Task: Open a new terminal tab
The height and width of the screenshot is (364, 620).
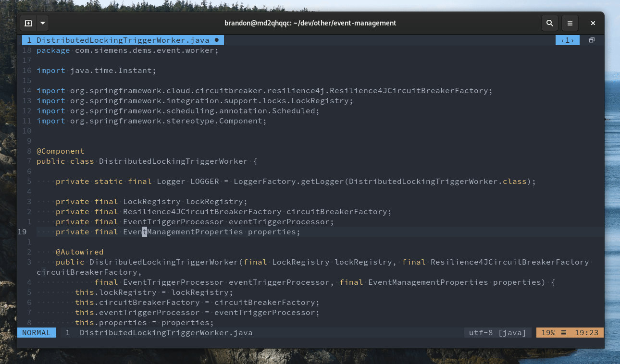Action: pos(27,23)
